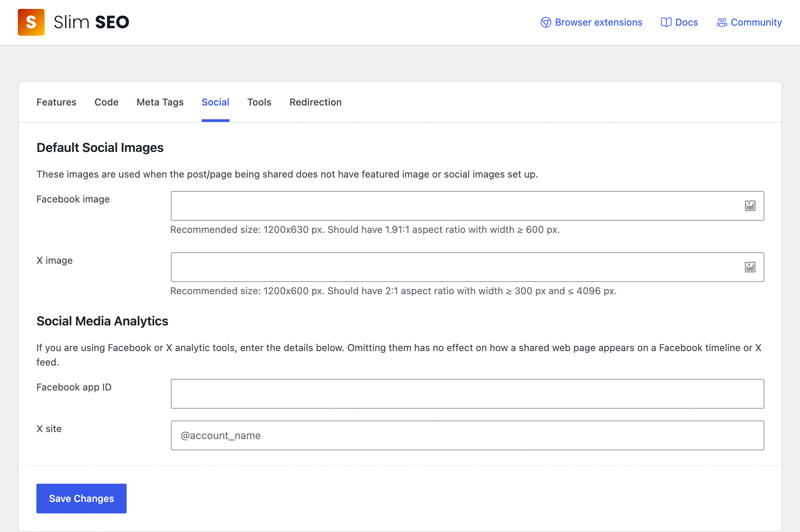This screenshot has height=532, width=800.
Task: Visit the Community link
Action: point(749,22)
